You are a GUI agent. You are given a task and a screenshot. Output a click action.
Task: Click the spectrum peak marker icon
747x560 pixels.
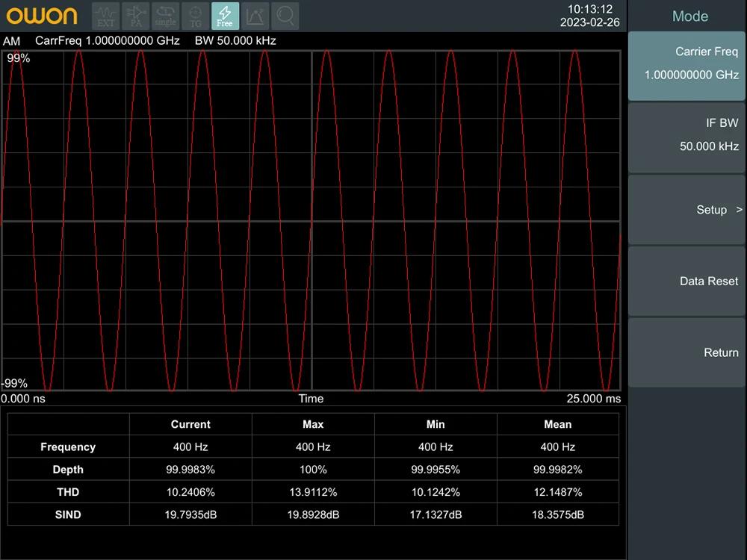255,16
